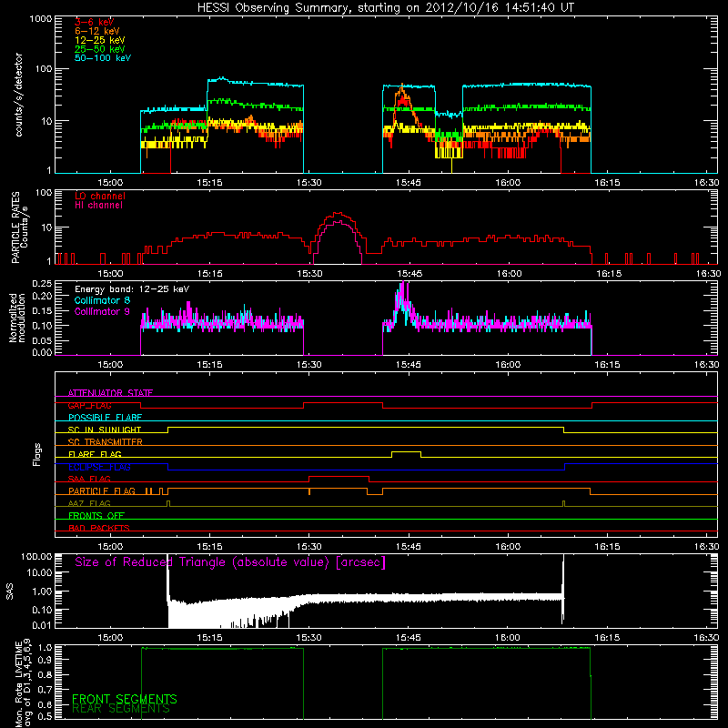728x728 pixels.
Task: Click 'Size of Reduced Triangle' plot title
Action: (230, 562)
